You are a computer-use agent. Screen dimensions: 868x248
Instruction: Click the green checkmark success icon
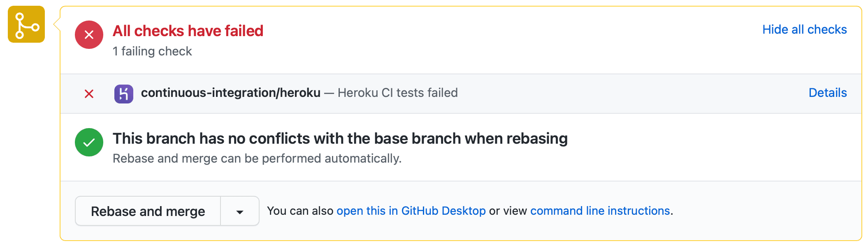[89, 142]
